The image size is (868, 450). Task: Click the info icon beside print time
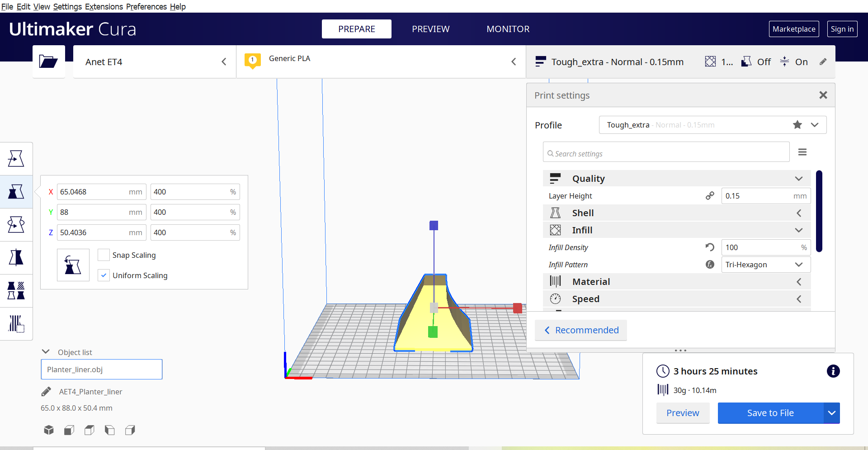833,371
